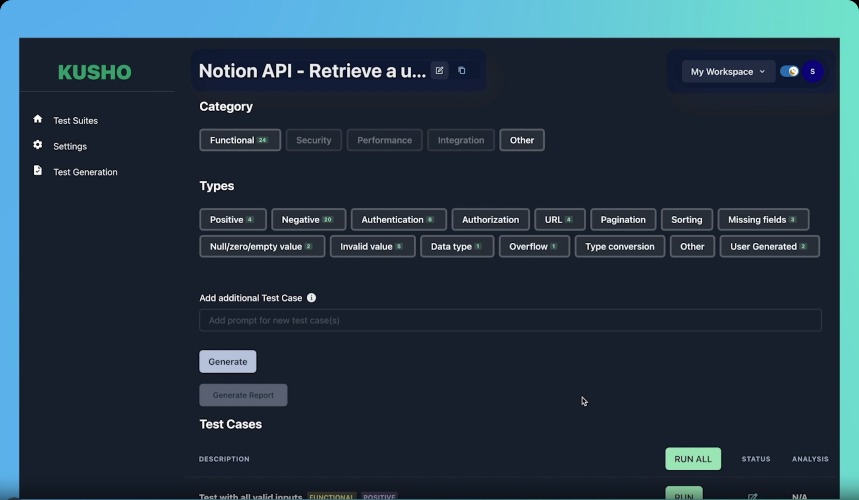The width and height of the screenshot is (859, 500).
Task: Filter by Invalid value type
Action: pos(373,246)
